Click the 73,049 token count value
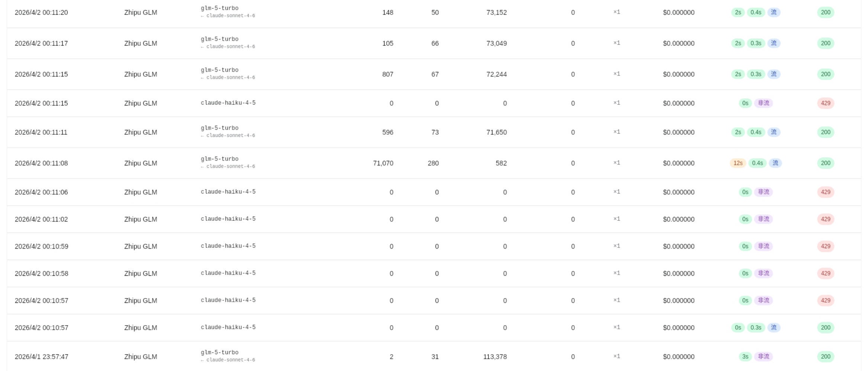Image resolution: width=868 pixels, height=371 pixels. click(x=496, y=43)
